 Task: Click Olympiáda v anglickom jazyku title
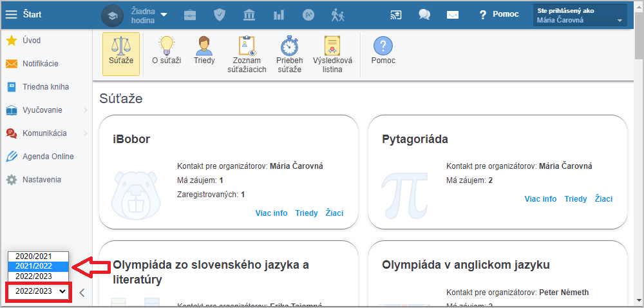(x=466, y=265)
